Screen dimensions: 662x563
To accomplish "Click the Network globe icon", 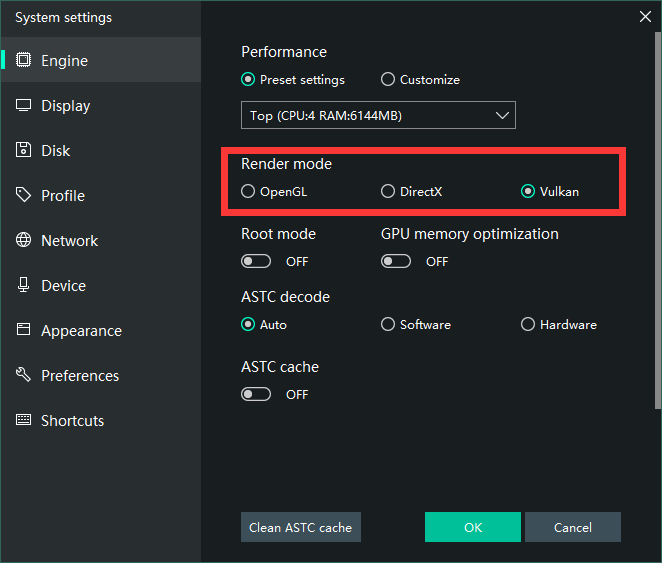I will [x=24, y=240].
